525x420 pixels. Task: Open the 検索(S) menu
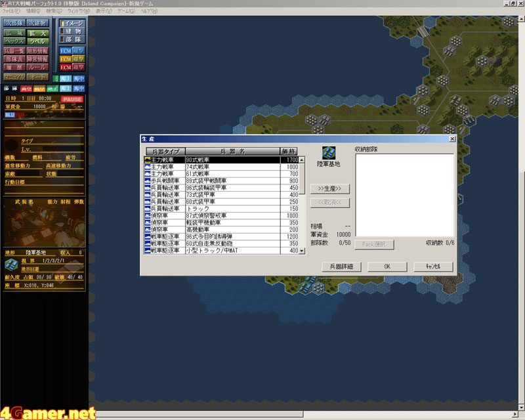point(54,11)
